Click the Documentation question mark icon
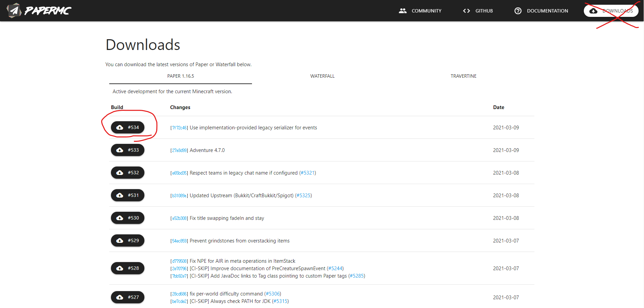 point(518,11)
